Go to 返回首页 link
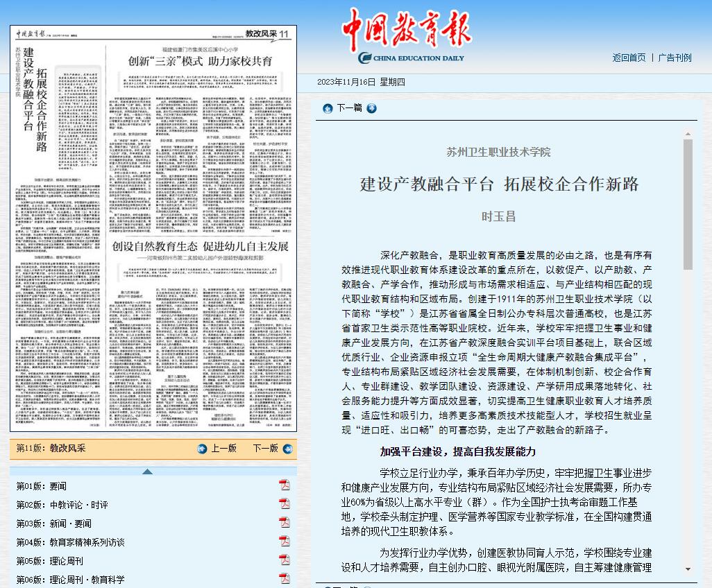Screen dimensions: 712x588 629,58
